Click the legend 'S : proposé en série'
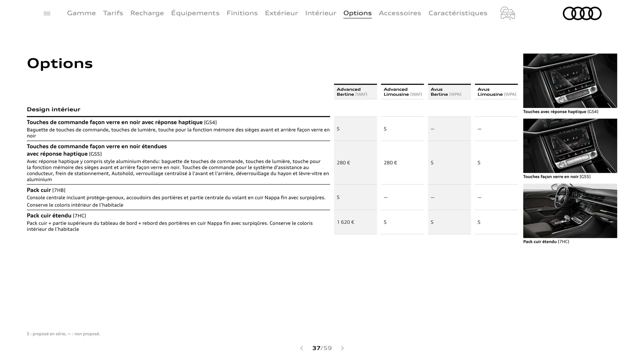This screenshot has width=644, height=362. point(46,334)
